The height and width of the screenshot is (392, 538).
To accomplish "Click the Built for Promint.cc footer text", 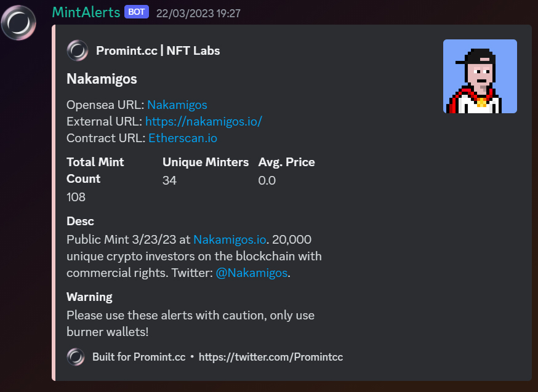I will (139, 357).
